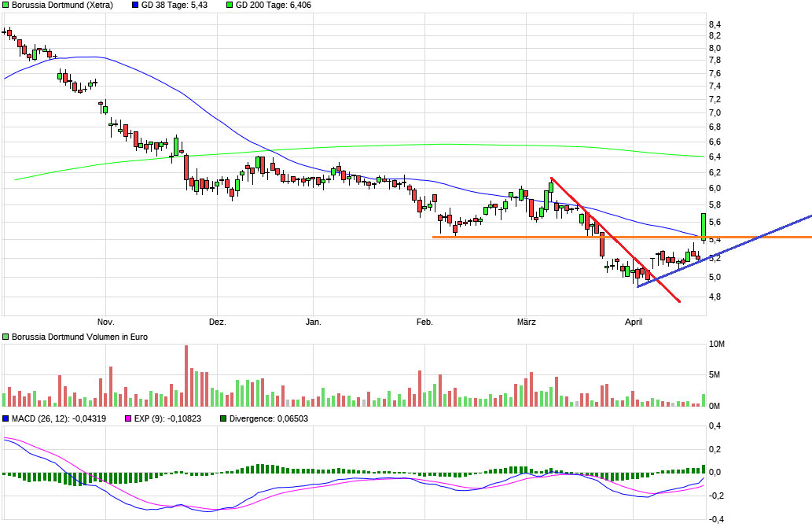Click the 7,6 price axis value
This screenshot has height=527, width=812.
[715, 74]
